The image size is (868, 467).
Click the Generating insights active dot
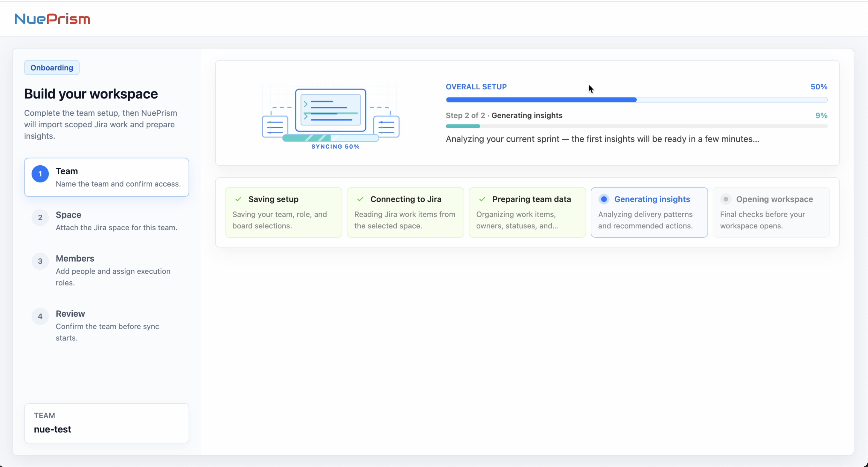point(604,199)
